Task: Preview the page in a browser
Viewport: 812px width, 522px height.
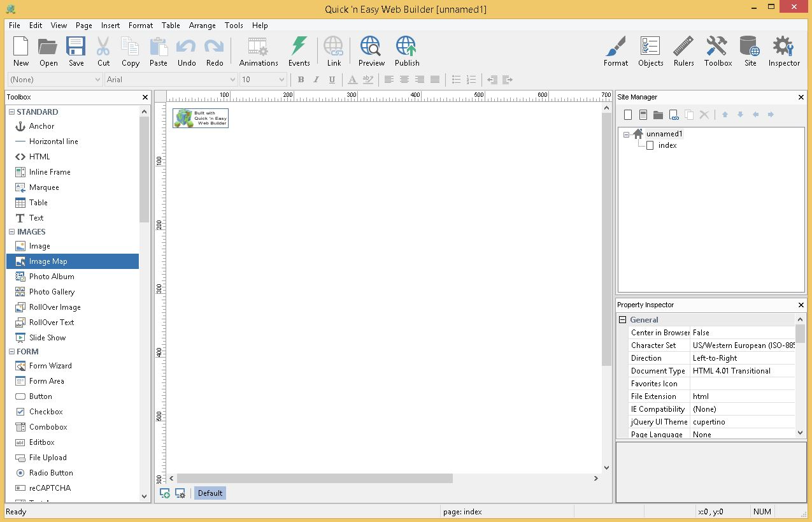Action: 370,51
